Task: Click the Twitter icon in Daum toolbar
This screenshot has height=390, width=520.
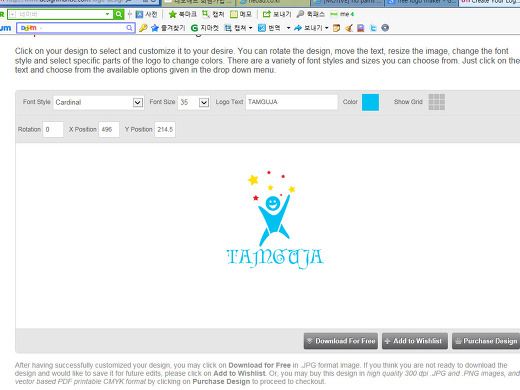Action: click(373, 28)
